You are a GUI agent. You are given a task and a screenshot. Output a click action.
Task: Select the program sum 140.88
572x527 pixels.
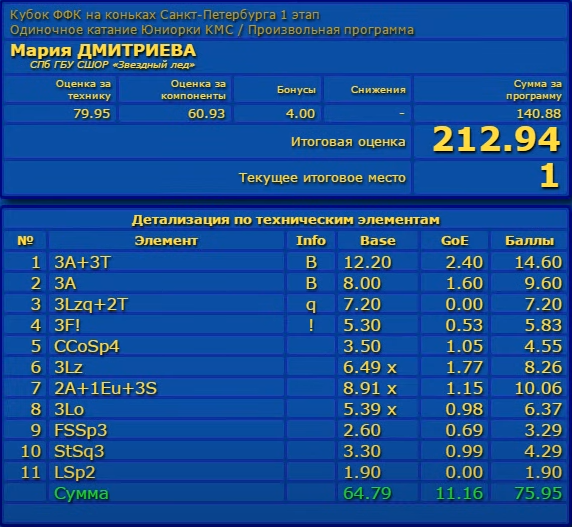(539, 114)
